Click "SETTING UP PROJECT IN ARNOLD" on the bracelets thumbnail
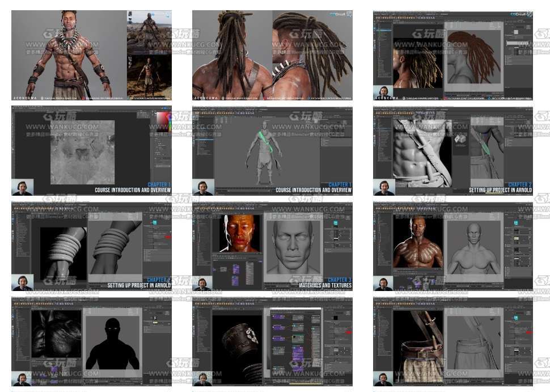Screen dimensions: 550x392 (x=139, y=286)
